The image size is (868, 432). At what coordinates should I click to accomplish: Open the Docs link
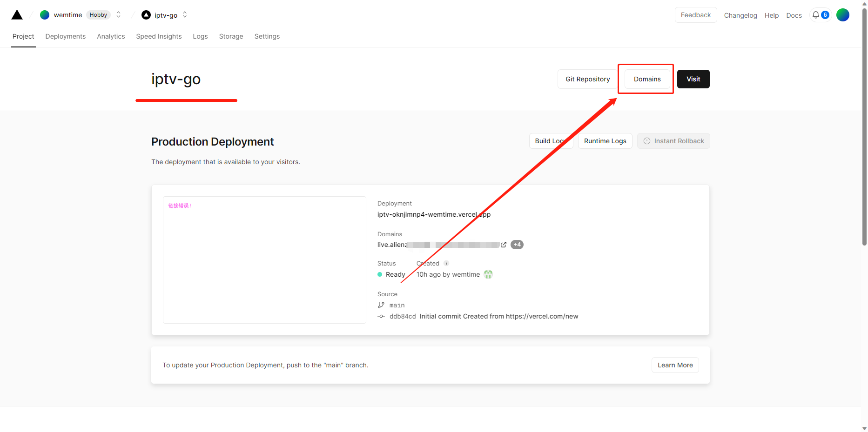click(x=794, y=15)
